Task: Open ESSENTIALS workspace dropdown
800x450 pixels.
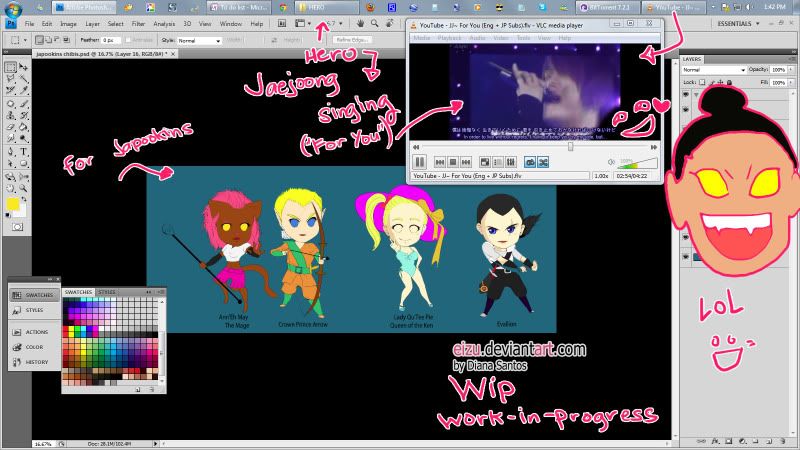Action: 738,23
